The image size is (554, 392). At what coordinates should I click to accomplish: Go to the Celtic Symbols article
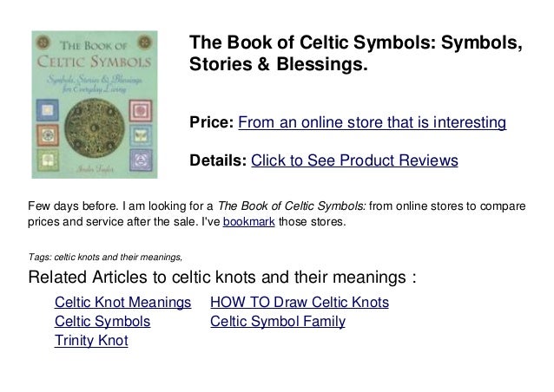click(102, 322)
